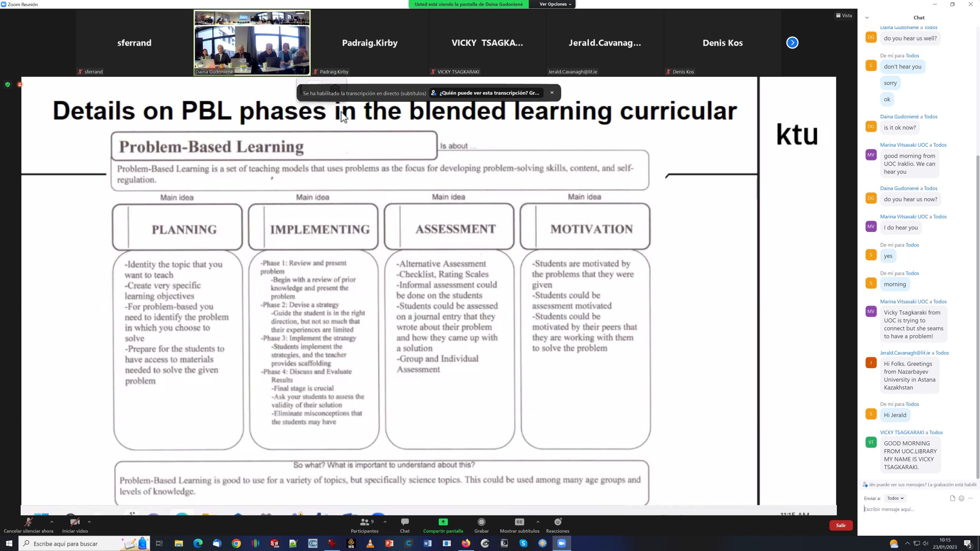Open Enviar a Todos recipient dropdown
Screen dimensions: 980x551
click(895, 498)
